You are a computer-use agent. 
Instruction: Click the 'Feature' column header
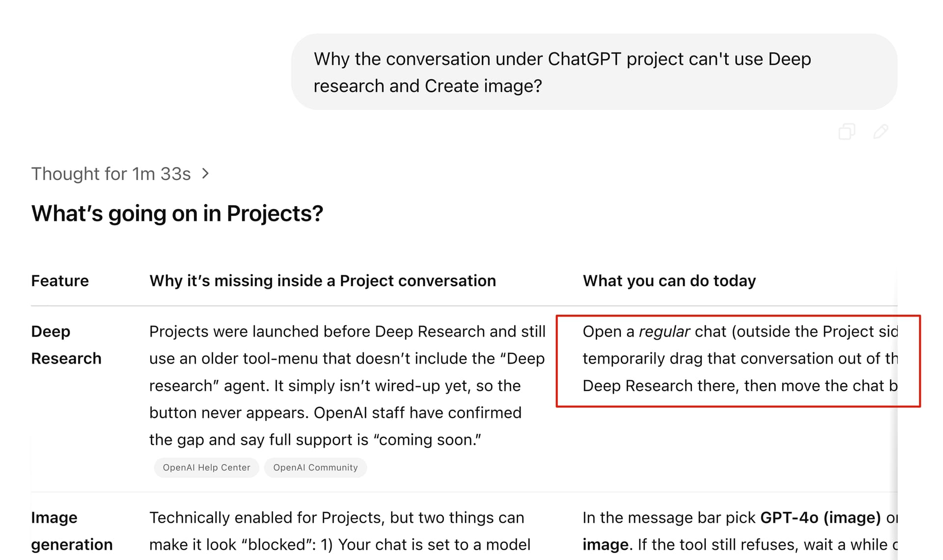[x=60, y=281]
